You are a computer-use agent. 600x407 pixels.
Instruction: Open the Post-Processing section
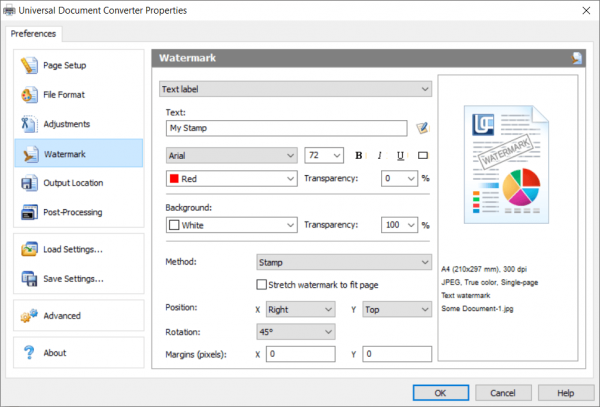(x=78, y=212)
